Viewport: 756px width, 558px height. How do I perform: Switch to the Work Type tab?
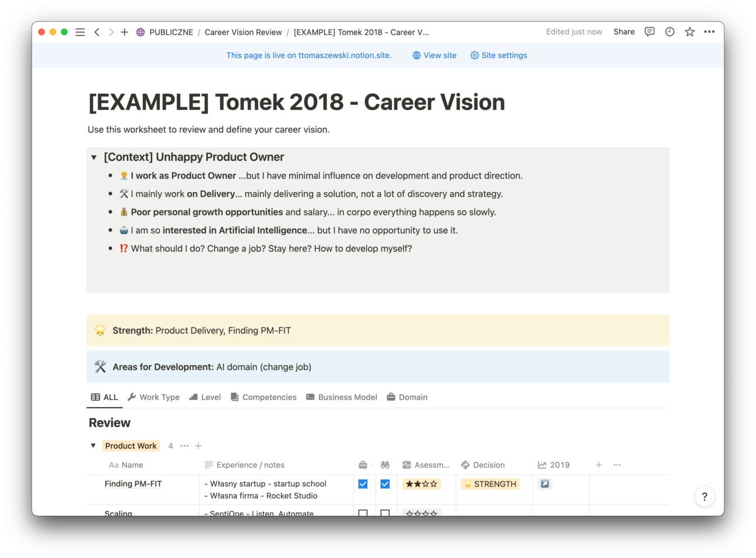(x=153, y=397)
